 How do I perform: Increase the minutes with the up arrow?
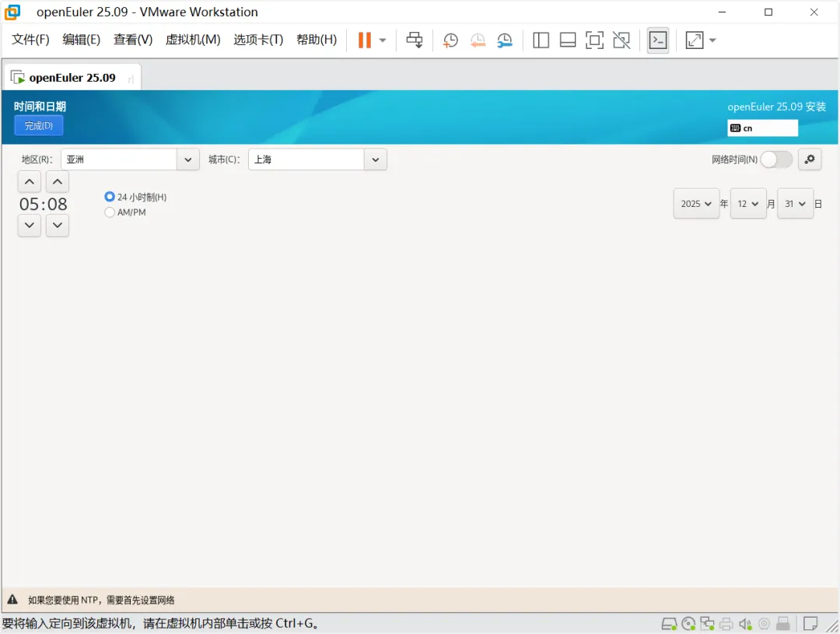[x=58, y=182]
